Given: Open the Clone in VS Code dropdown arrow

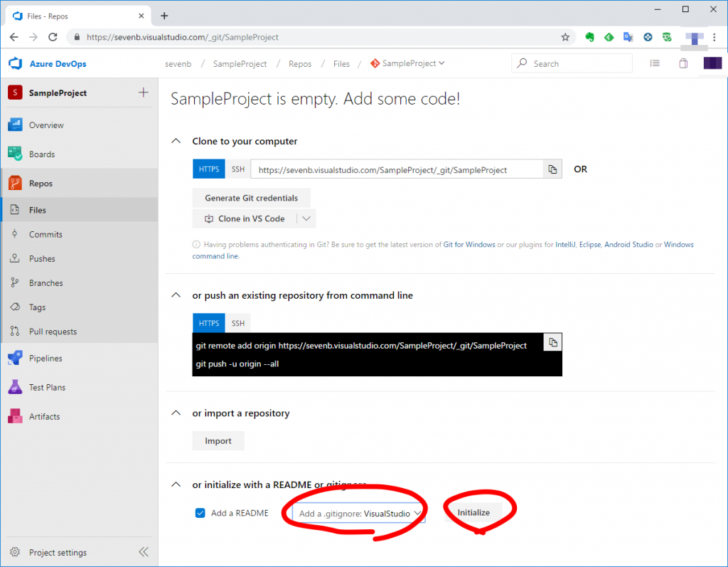Looking at the screenshot, I should 306,218.
